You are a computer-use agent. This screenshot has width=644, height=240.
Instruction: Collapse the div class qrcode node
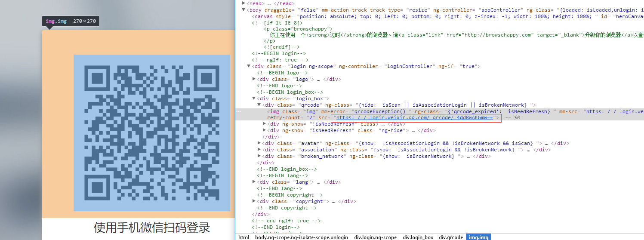pos(259,105)
